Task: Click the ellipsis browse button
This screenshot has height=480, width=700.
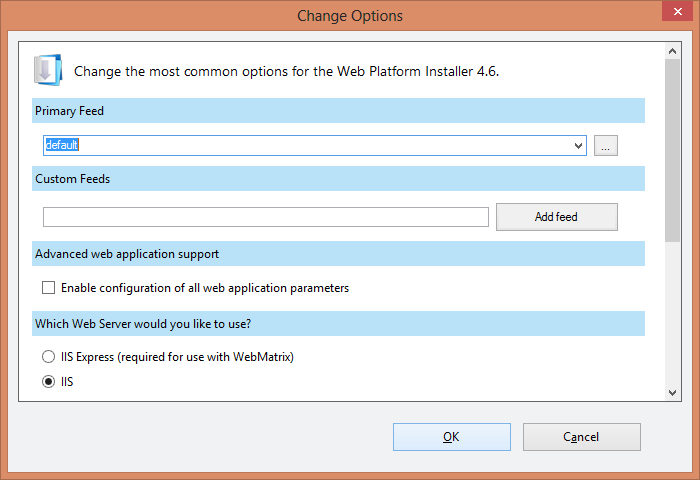Action: point(605,146)
